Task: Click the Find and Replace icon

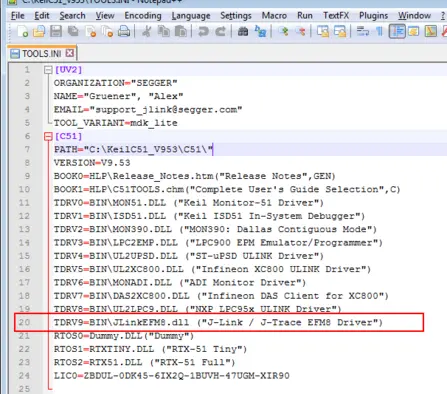Action: coord(260,32)
